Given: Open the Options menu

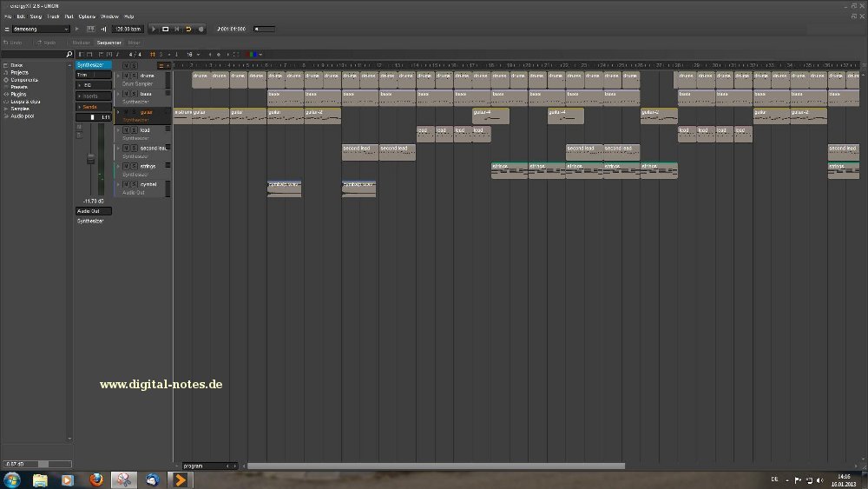Looking at the screenshot, I should click(87, 17).
